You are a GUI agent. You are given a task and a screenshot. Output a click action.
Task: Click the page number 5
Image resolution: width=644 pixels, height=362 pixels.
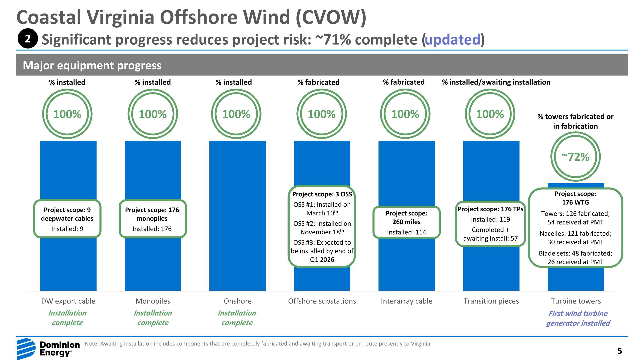click(x=620, y=351)
